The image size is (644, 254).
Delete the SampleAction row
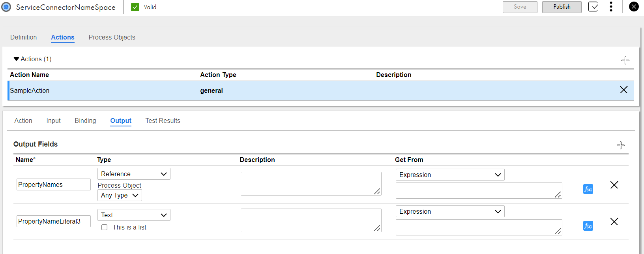[x=623, y=90]
